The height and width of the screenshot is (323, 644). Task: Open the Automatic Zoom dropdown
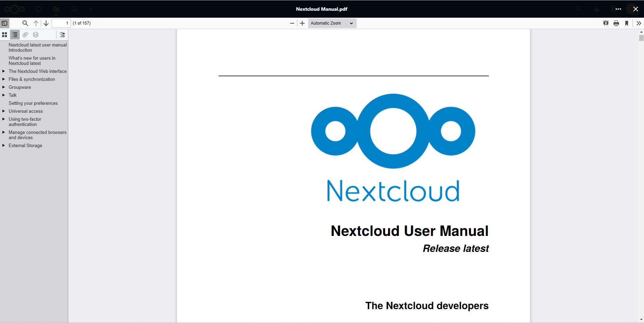(x=332, y=23)
